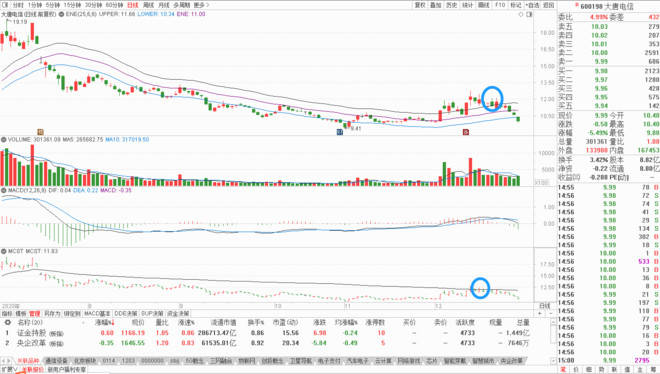Viewport: 660px width, 374px height.
Task: Switch to the 30分钟 period tab
Action: pyautogui.click(x=93, y=5)
